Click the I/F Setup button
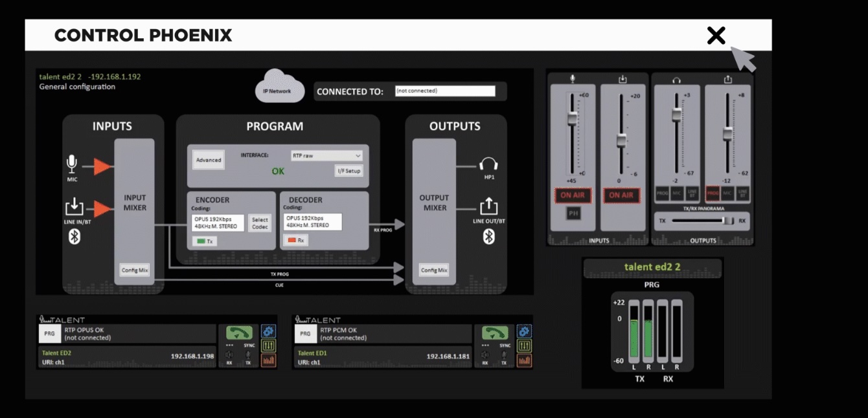The width and height of the screenshot is (868, 418). pyautogui.click(x=348, y=171)
